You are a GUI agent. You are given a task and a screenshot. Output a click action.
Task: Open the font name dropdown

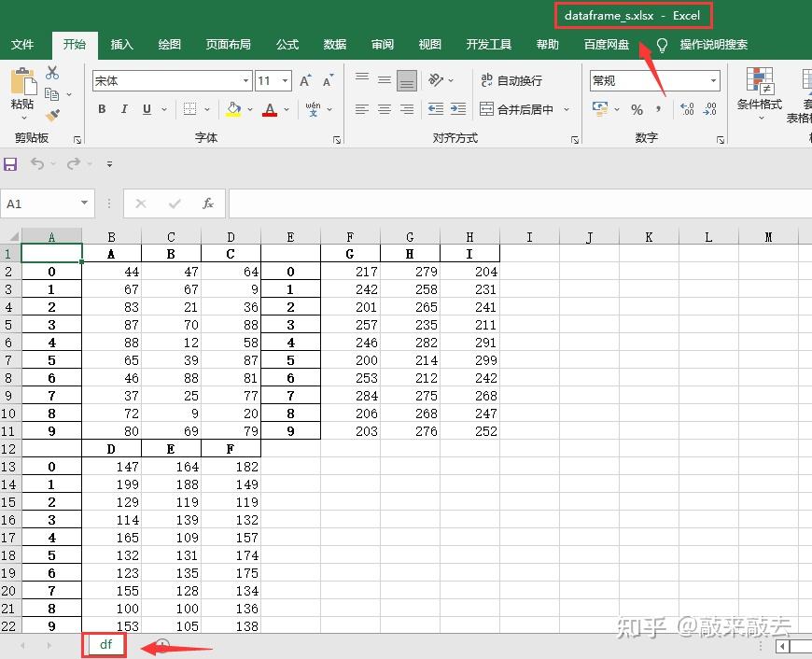247,81
